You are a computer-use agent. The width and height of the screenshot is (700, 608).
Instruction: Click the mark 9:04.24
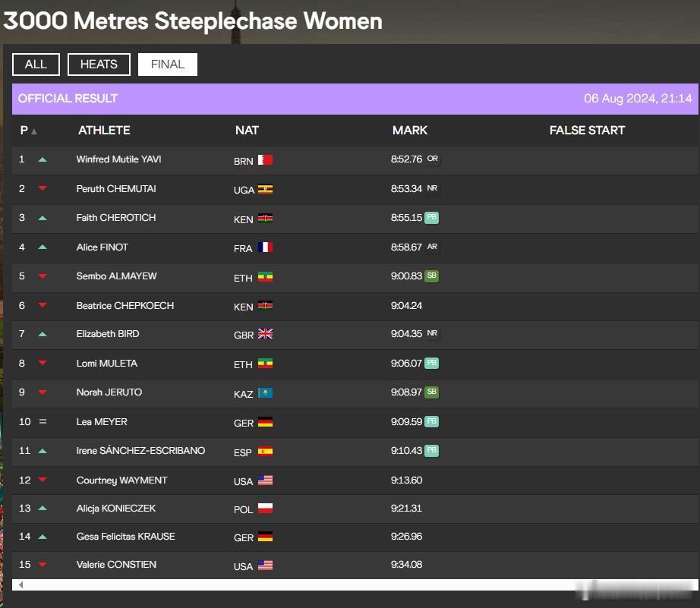point(406,305)
